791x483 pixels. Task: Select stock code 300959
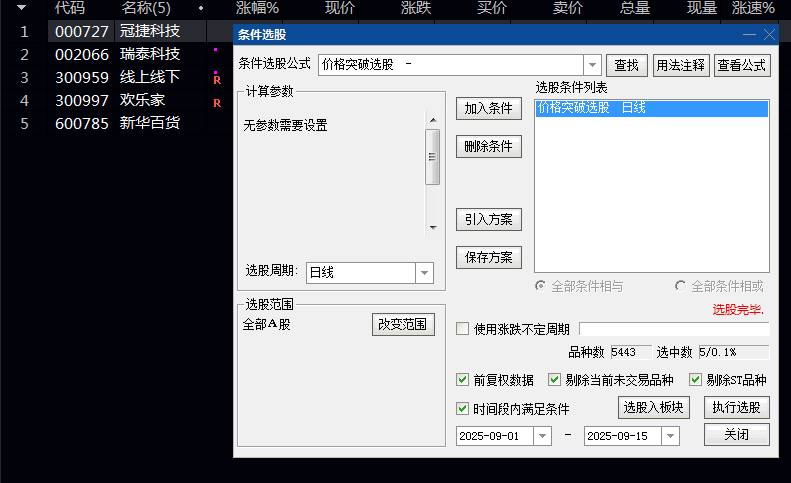[x=82, y=77]
